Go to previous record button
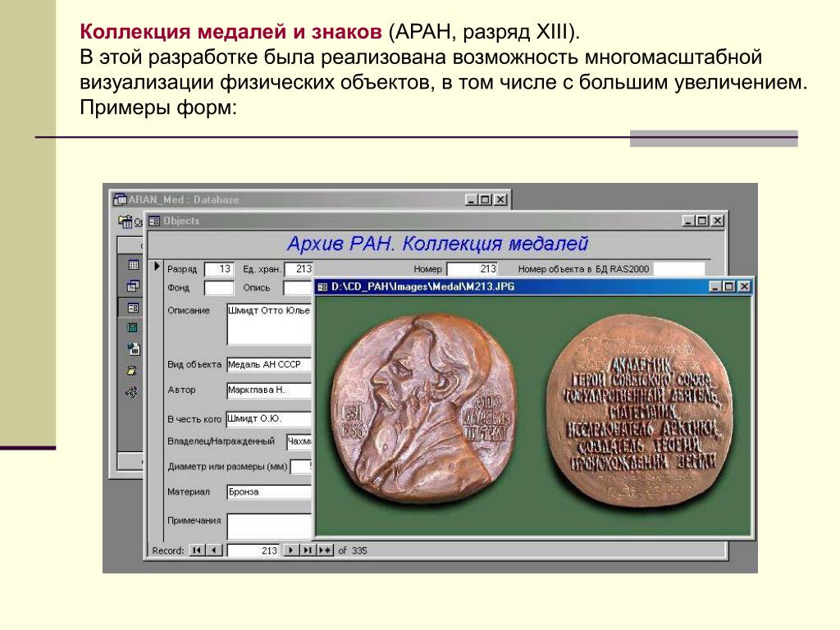 click(x=214, y=550)
